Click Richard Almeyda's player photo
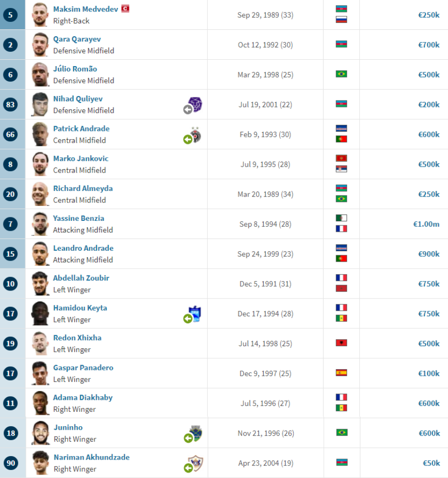This screenshot has height=478, width=448. 40,194
